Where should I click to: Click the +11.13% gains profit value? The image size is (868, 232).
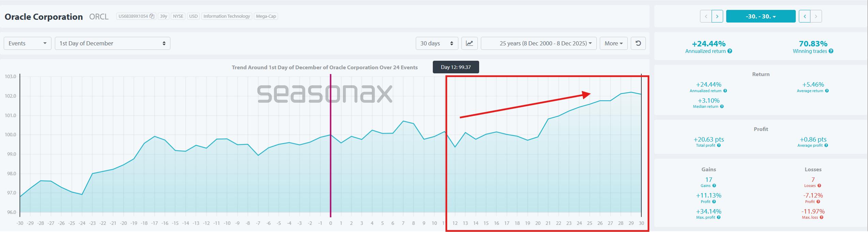pyautogui.click(x=709, y=195)
